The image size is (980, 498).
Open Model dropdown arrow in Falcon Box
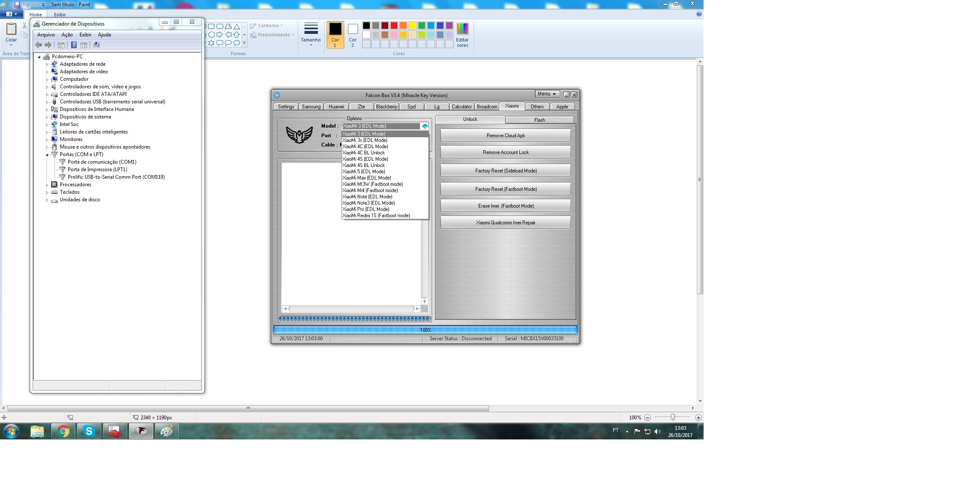425,126
